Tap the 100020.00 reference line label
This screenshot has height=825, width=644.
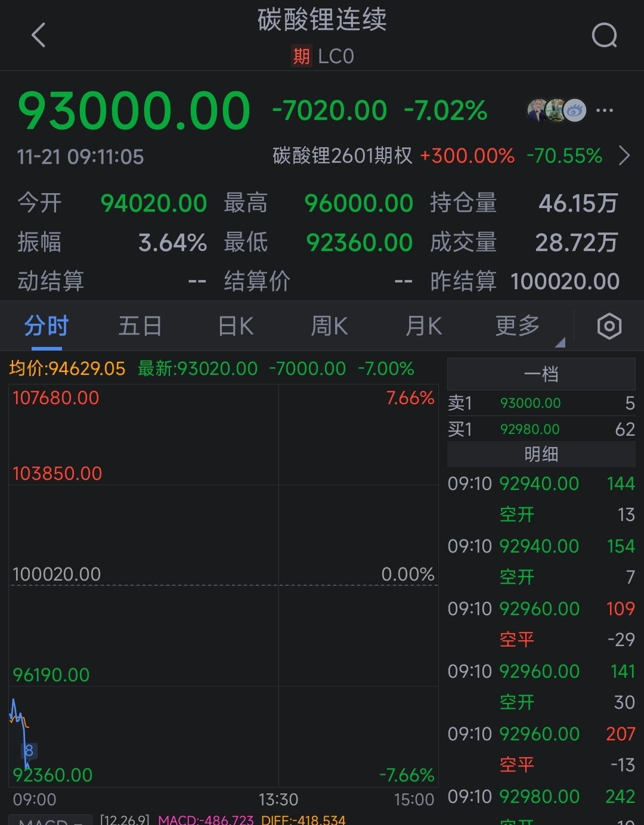[57, 574]
